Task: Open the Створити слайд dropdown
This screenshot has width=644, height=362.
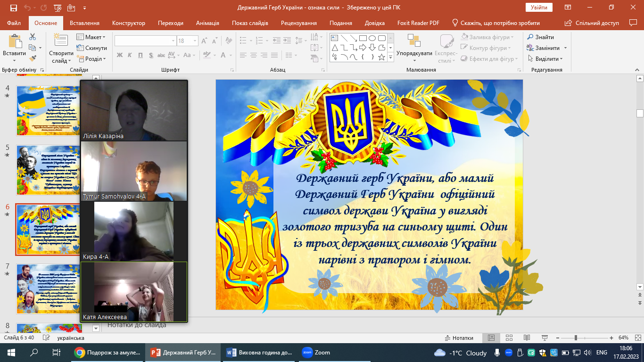Action: point(61,57)
